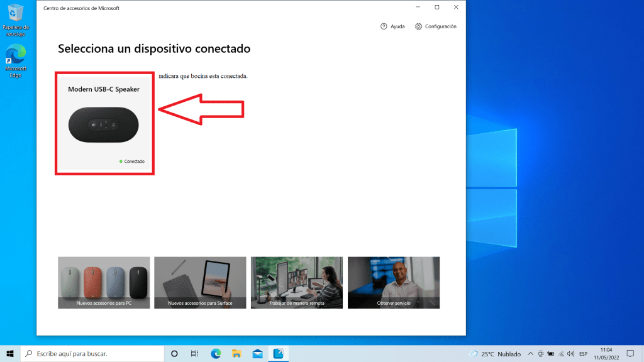This screenshot has width=644, height=362.
Task: Show hidden system tray icons
Action: (531, 353)
